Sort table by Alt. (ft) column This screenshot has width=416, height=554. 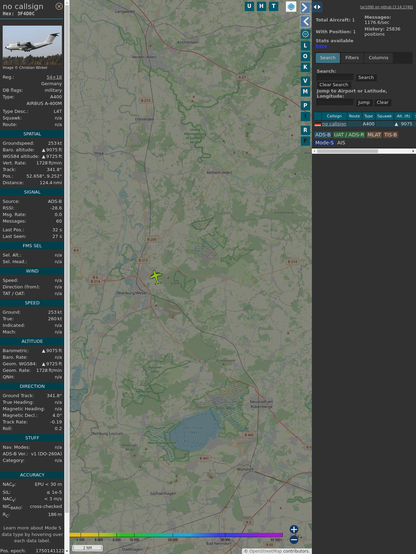coord(403,116)
